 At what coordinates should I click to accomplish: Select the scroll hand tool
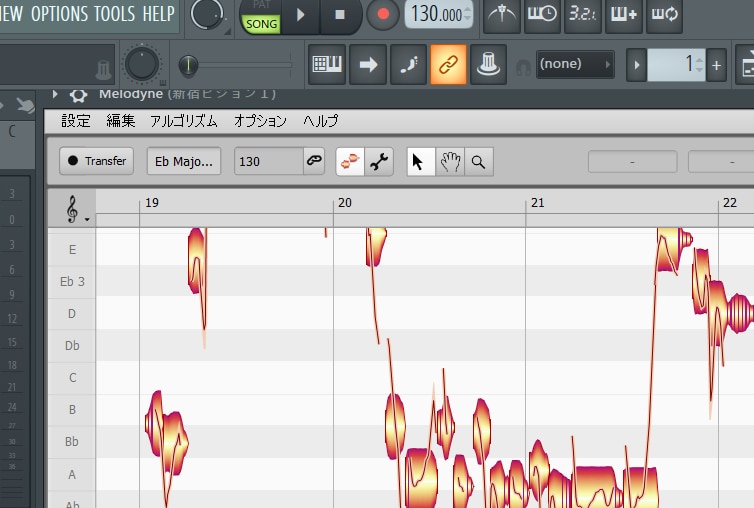(450, 162)
